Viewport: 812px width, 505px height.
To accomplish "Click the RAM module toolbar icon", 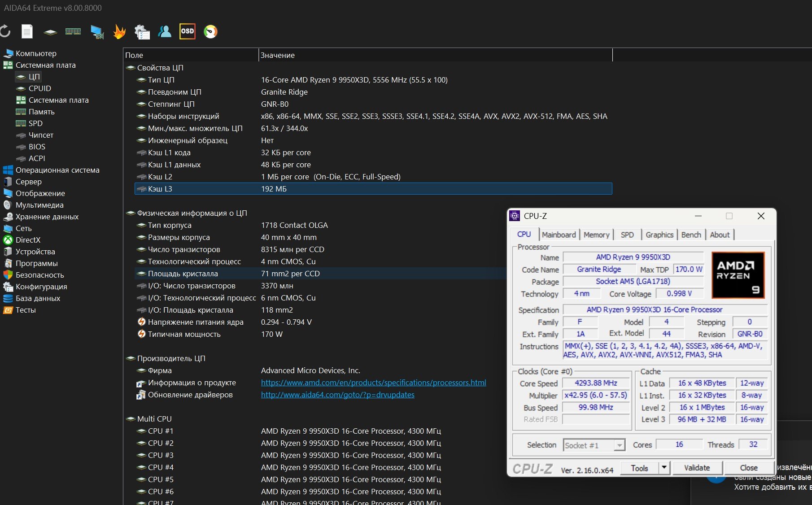I will click(73, 31).
